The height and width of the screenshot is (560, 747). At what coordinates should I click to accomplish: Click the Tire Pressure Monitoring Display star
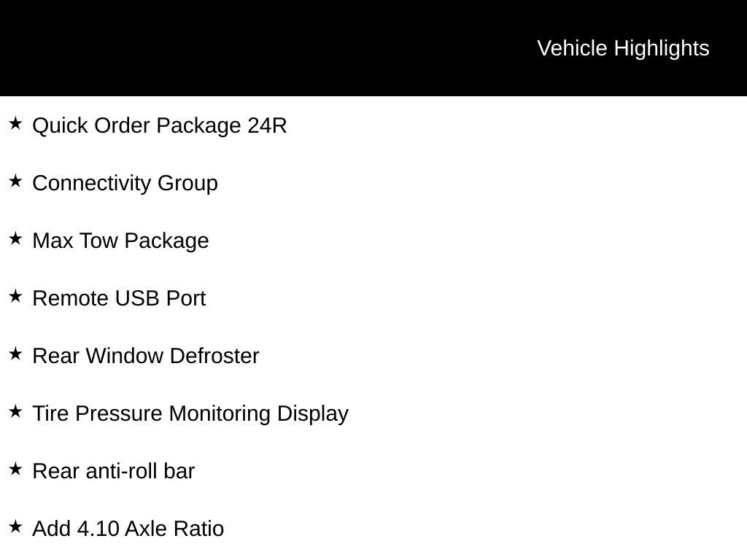pyautogui.click(x=15, y=412)
